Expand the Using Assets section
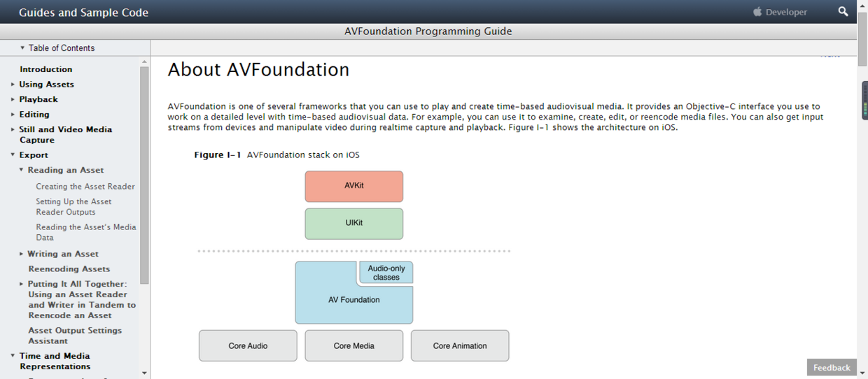The width and height of the screenshot is (868, 379). tap(13, 85)
